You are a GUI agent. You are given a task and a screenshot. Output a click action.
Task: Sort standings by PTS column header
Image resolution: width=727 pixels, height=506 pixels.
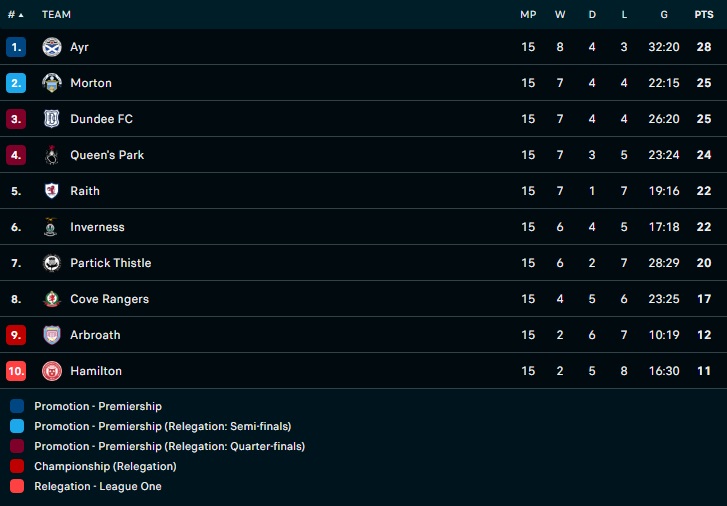coord(704,15)
